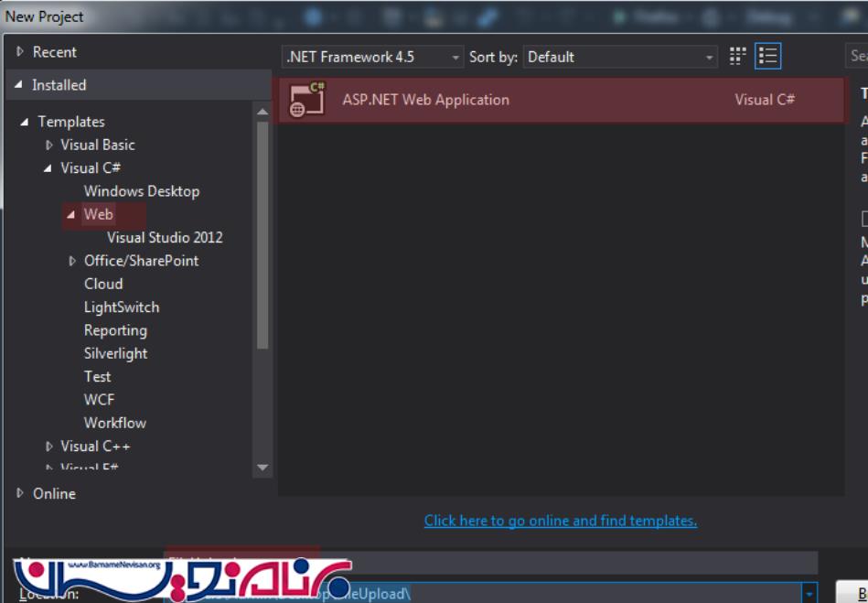Image resolution: width=868 pixels, height=603 pixels.
Task: Select the WCF template category
Action: 99,400
